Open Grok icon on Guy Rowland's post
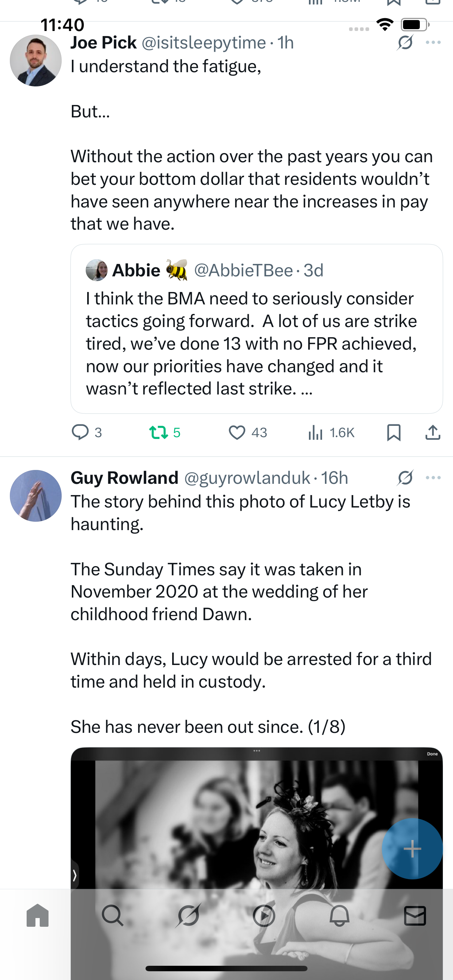The height and width of the screenshot is (980, 453). tap(405, 478)
